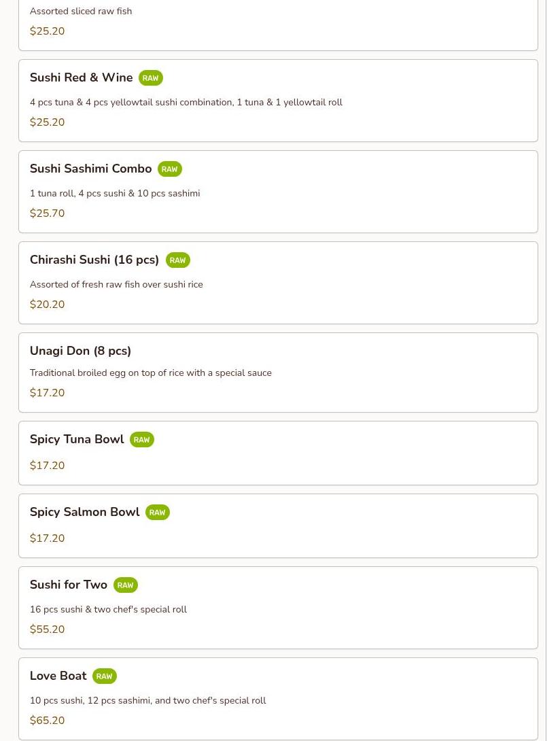
Task: Click the Unagi Don description text
Action: pos(150,373)
